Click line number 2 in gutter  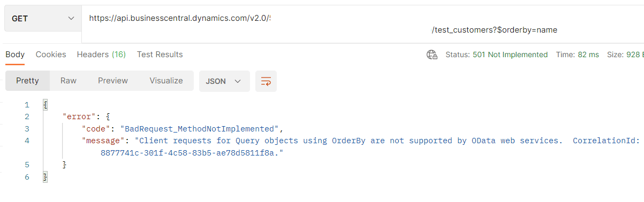point(27,116)
